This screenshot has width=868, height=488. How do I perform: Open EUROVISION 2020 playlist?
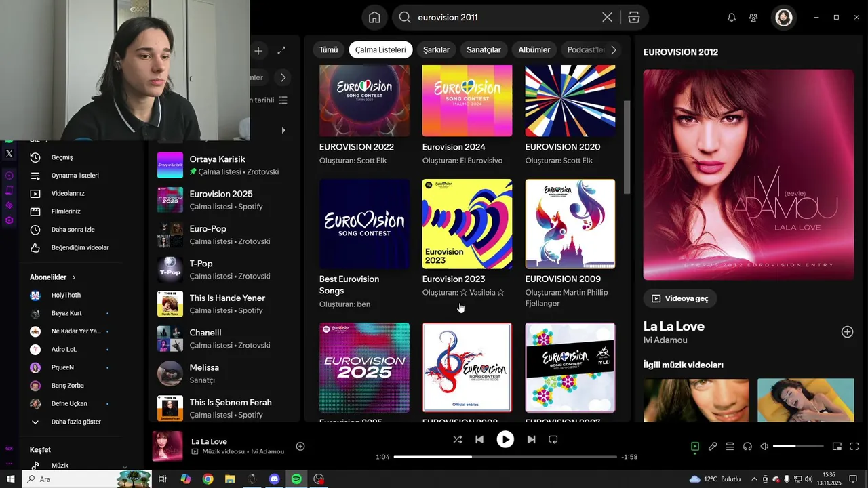click(570, 115)
